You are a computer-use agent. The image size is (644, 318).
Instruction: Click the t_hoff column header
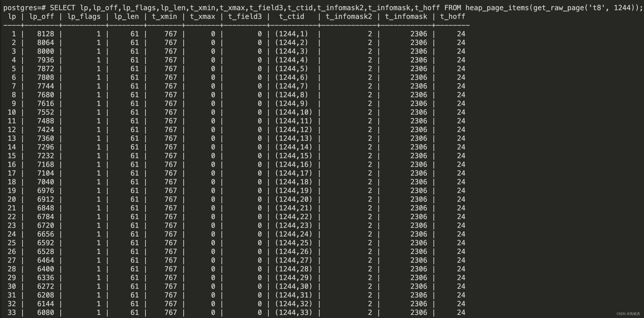pyautogui.click(x=452, y=16)
